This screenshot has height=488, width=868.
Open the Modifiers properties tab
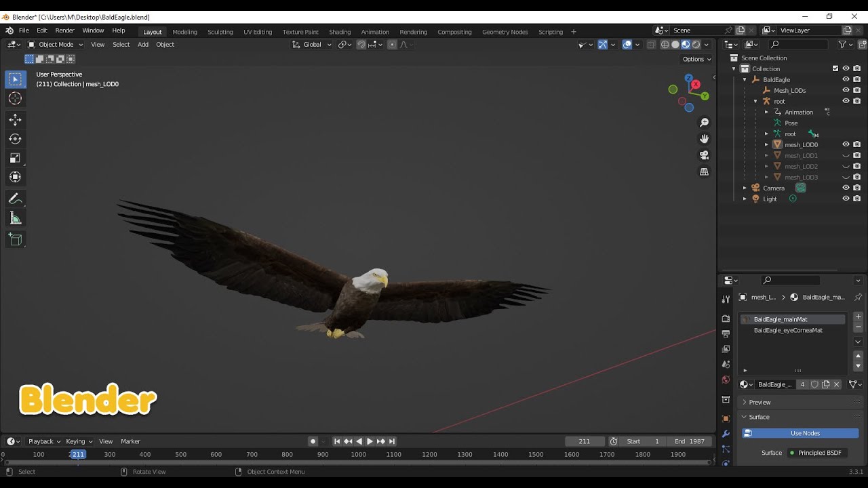[x=726, y=434]
